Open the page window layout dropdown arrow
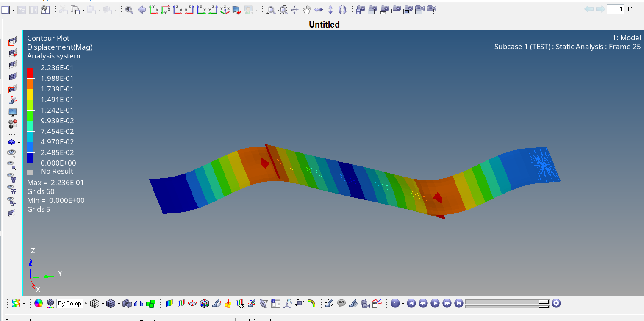Viewport: 644px width, 321px height. [x=14, y=10]
